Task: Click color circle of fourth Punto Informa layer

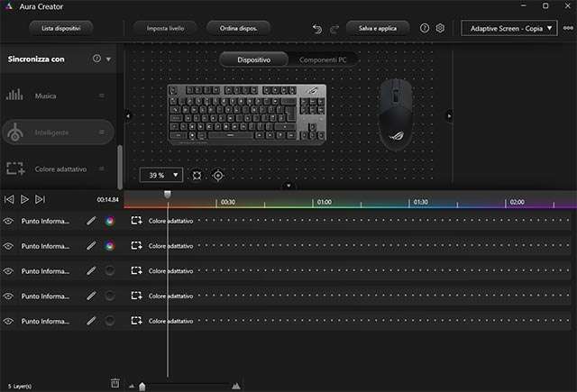Action: [x=110, y=296]
